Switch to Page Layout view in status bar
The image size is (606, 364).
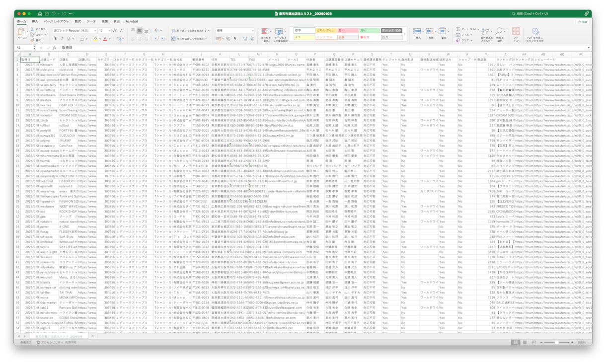pyautogui.click(x=525, y=343)
